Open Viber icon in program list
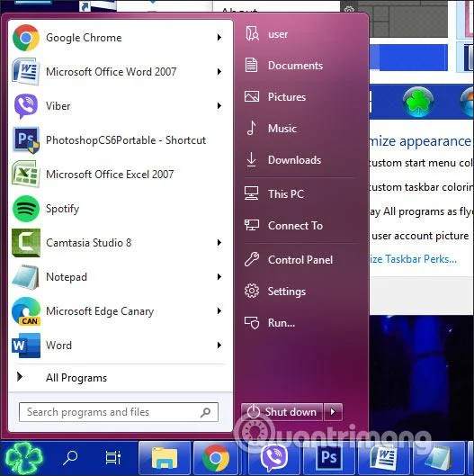The image size is (474, 476). click(26, 106)
